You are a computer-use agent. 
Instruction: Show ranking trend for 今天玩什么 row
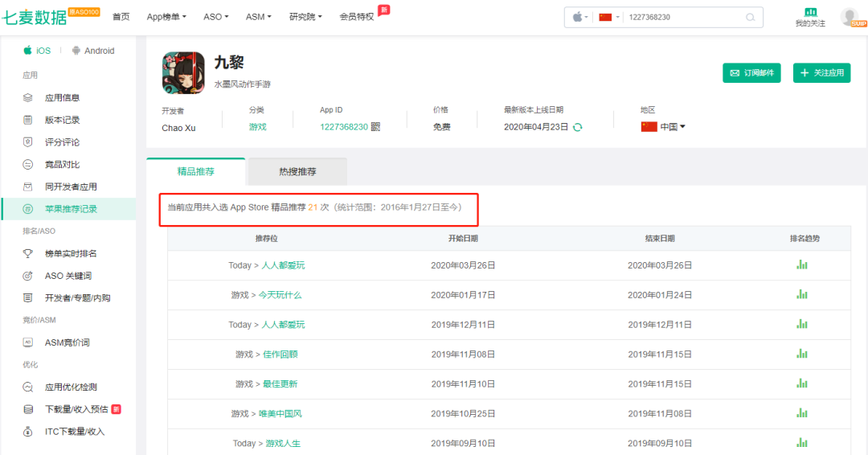point(802,294)
